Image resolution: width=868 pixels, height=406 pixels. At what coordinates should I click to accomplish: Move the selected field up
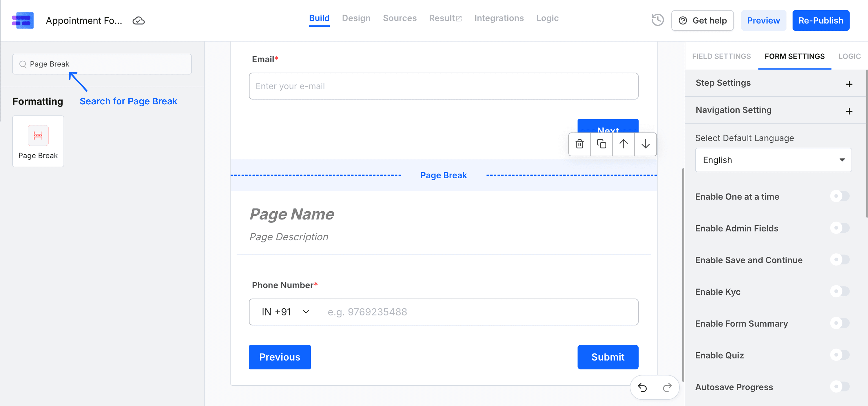pos(623,144)
